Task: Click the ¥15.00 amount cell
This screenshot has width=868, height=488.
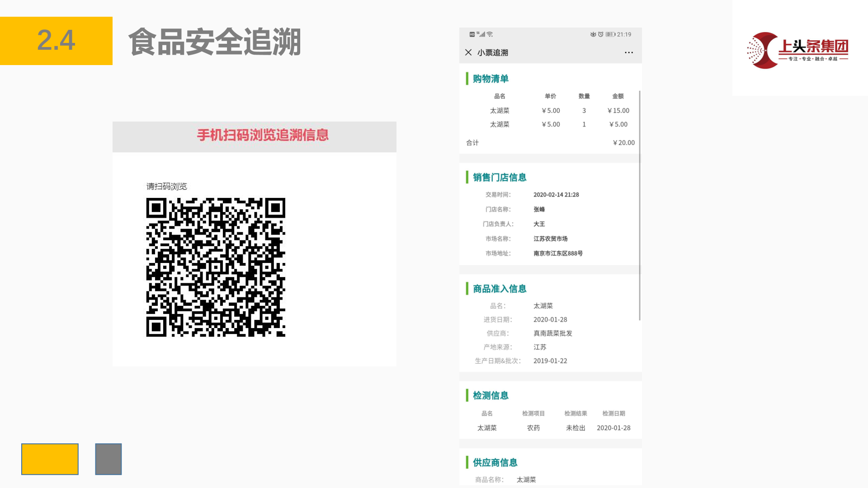Action: tap(618, 110)
